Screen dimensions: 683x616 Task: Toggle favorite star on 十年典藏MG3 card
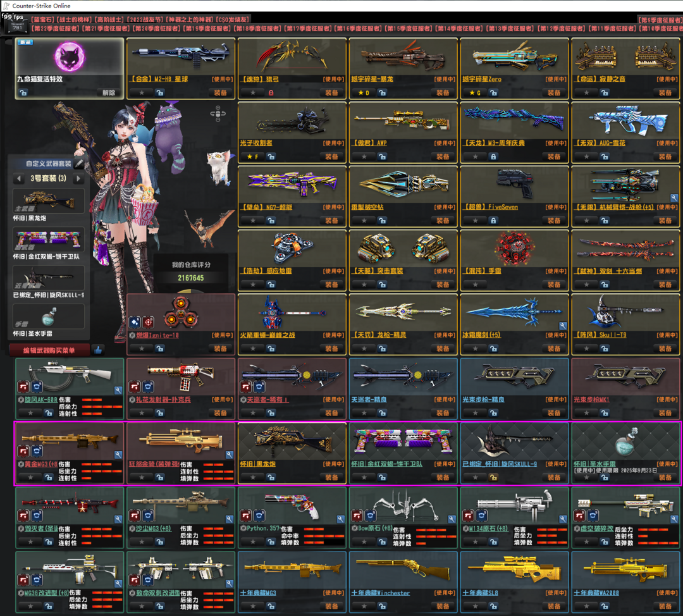pyautogui.click(x=252, y=607)
